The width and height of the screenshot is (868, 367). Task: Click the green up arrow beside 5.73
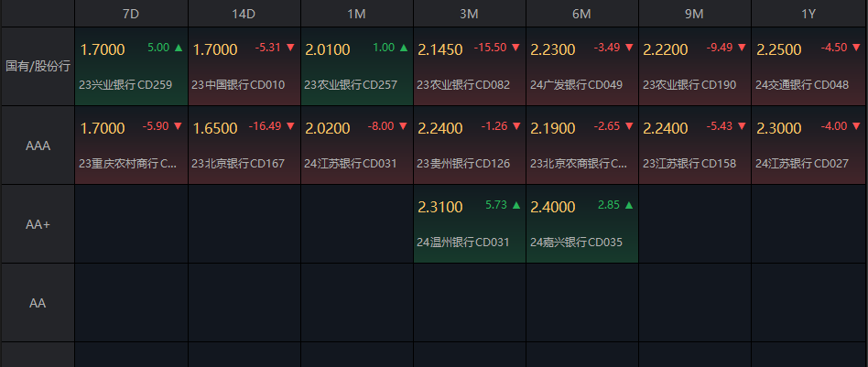[x=515, y=205]
